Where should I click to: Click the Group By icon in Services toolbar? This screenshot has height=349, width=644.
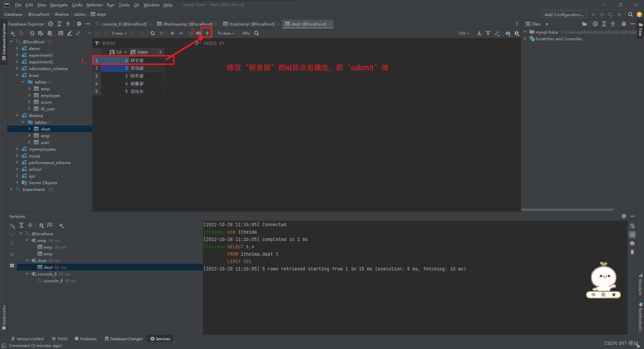(x=42, y=225)
